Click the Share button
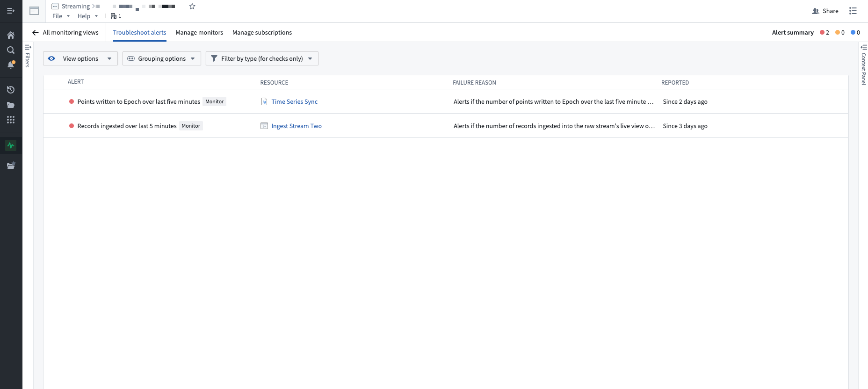 tap(825, 11)
